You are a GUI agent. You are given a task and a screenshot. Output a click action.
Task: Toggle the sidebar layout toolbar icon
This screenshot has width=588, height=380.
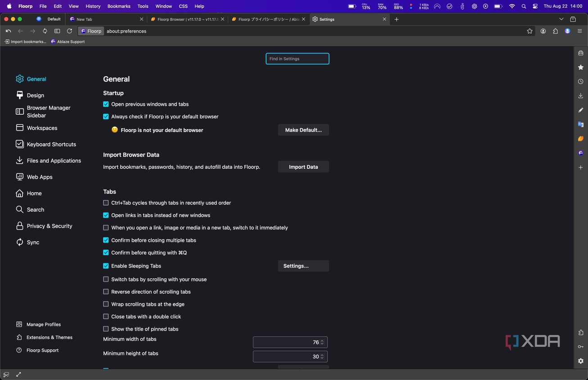pos(57,31)
